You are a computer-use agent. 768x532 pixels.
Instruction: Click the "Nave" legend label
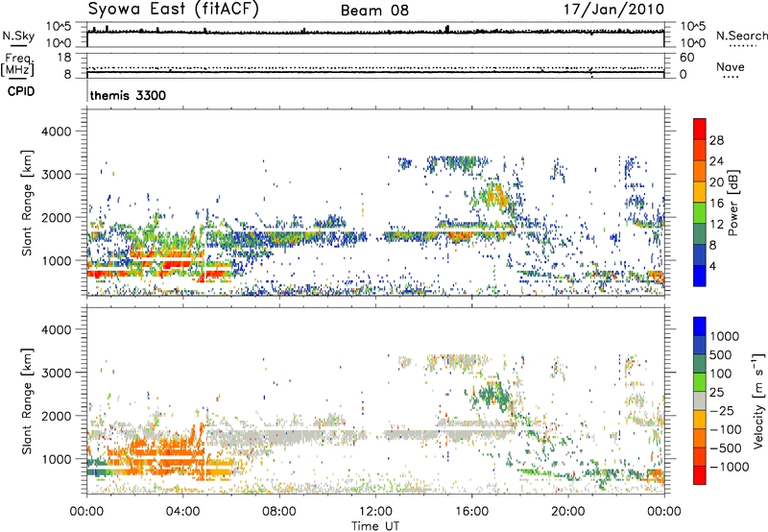(731, 66)
